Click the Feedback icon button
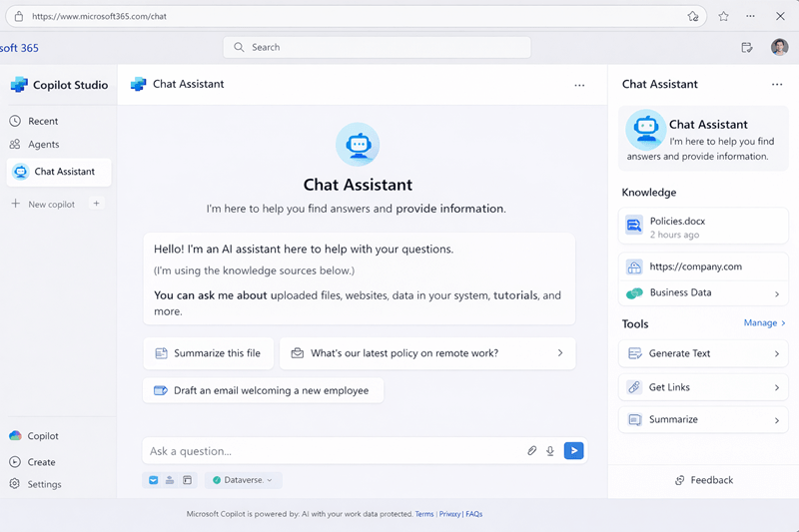This screenshot has height=532, width=799. click(x=680, y=480)
